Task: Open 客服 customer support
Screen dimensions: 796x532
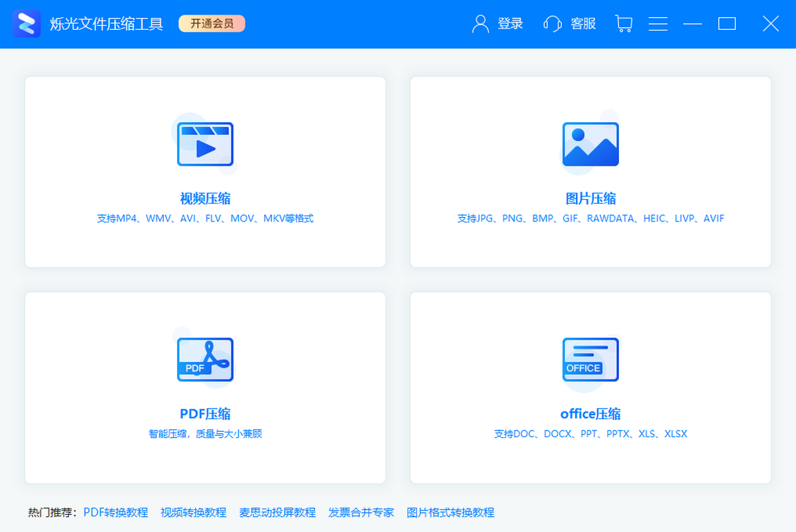Action: pyautogui.click(x=583, y=24)
